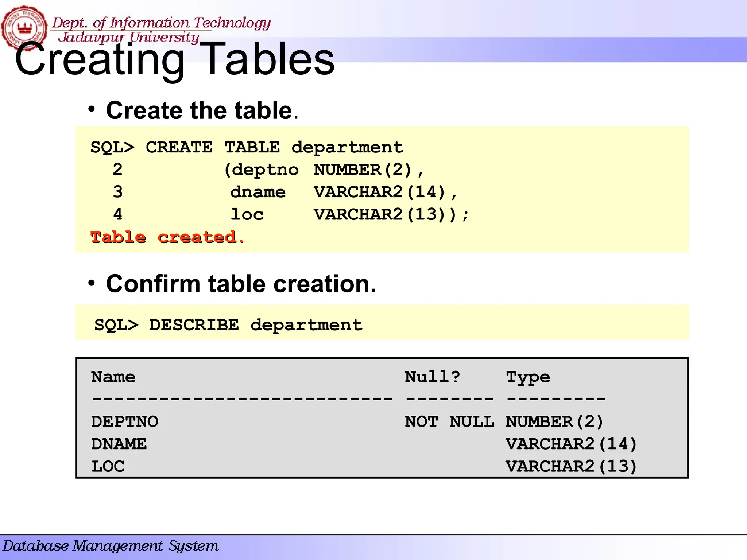Click the 'Create the table.' bullet
The image size is (747, 560).
[x=202, y=110]
